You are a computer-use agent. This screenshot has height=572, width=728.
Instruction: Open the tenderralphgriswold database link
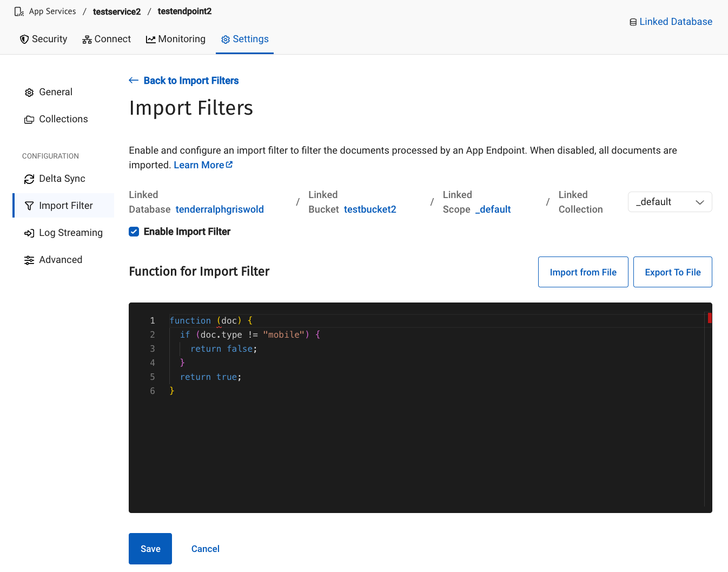(x=220, y=209)
